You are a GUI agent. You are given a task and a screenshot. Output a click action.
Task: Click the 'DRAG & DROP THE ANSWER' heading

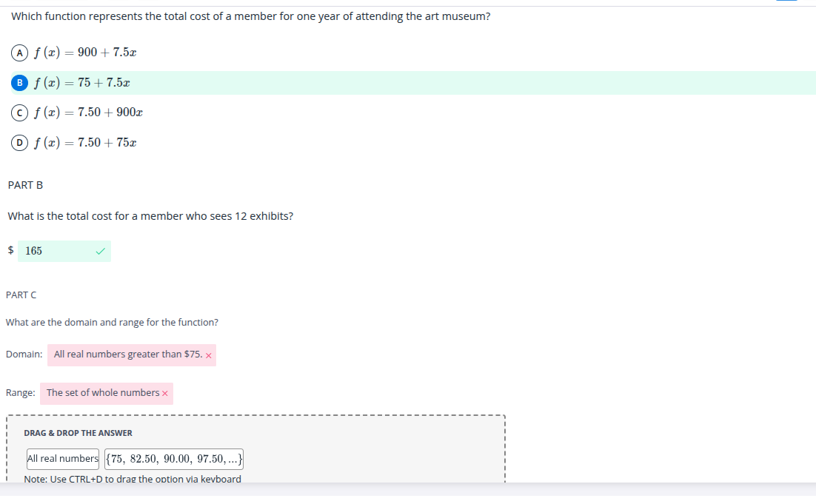click(78, 433)
